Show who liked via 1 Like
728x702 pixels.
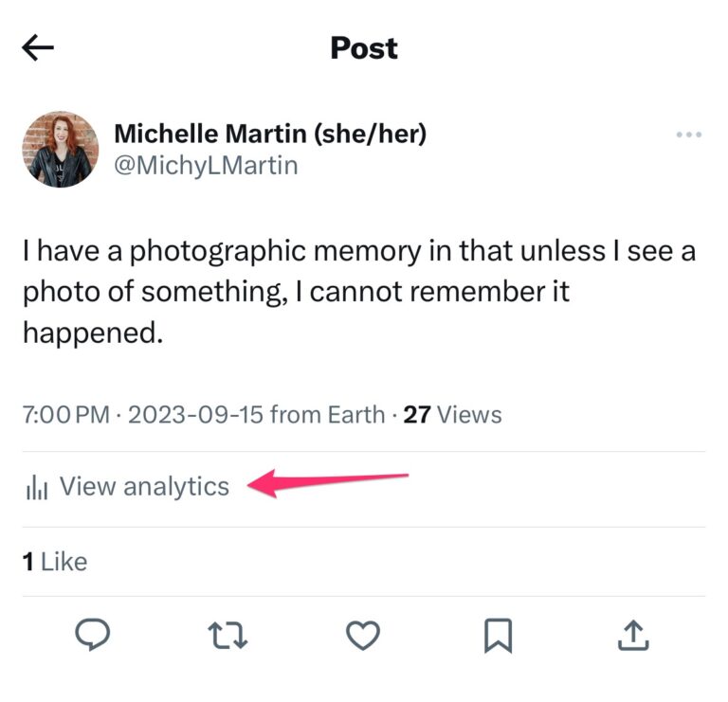pos(55,562)
